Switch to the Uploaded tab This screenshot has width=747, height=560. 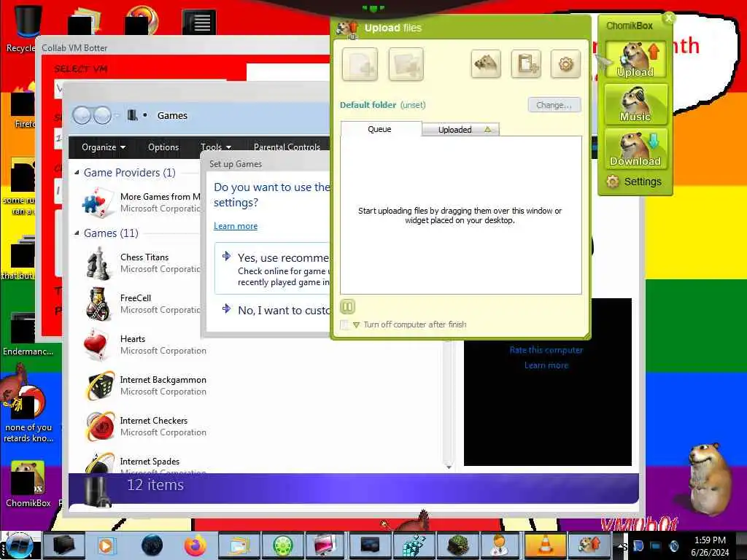(x=460, y=130)
